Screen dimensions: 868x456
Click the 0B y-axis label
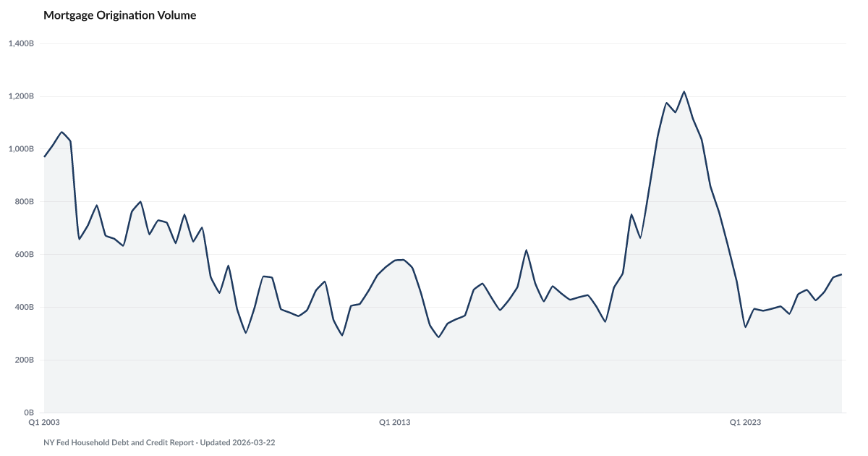pos(29,412)
